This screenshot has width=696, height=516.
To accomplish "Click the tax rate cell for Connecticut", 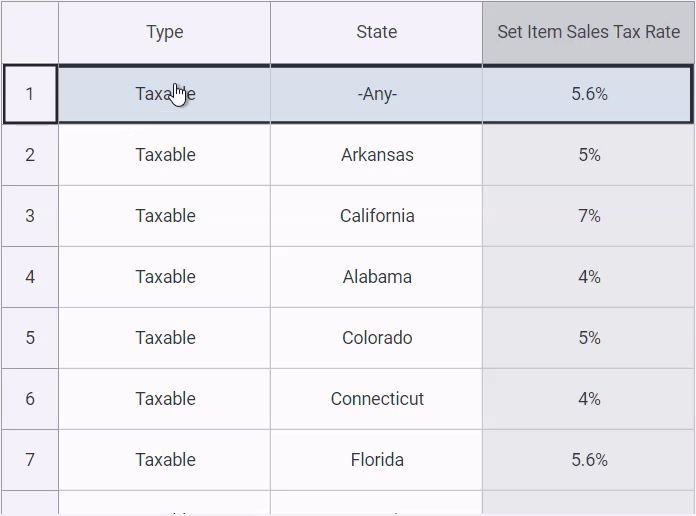I will click(589, 399).
